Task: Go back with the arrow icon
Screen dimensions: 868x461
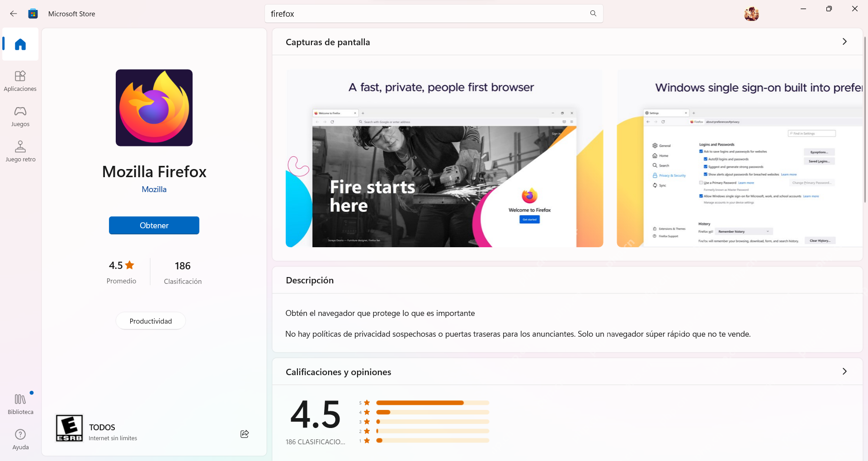Action: coord(14,14)
